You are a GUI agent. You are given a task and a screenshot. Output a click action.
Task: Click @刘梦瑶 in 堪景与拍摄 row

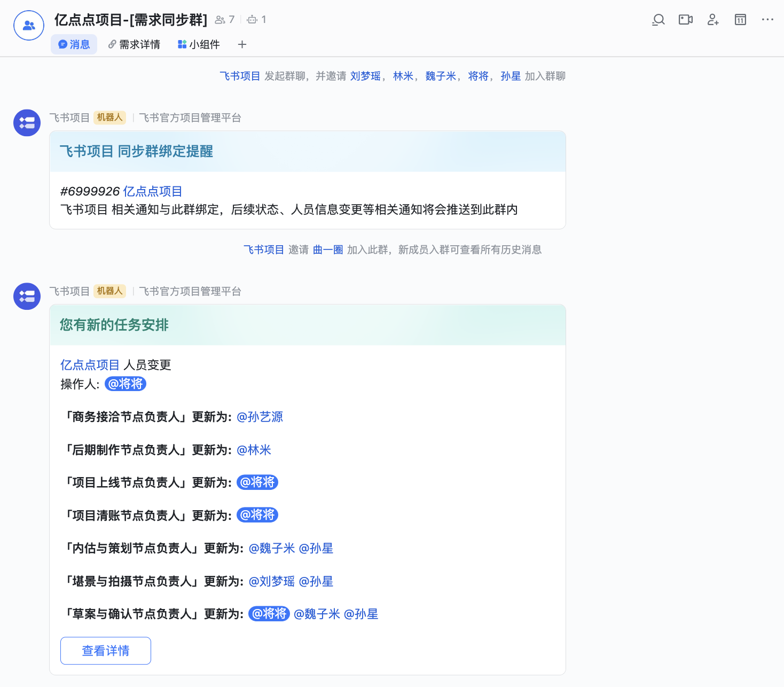point(272,581)
